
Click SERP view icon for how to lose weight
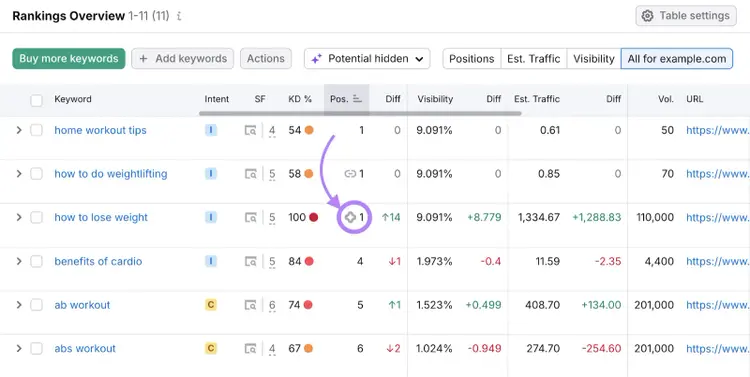pos(251,217)
